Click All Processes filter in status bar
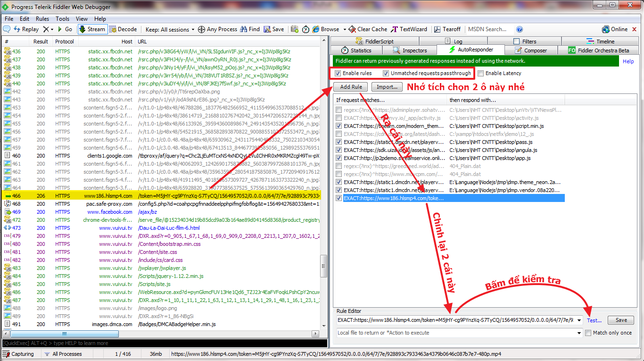This screenshot has height=361, width=644. pos(64,354)
